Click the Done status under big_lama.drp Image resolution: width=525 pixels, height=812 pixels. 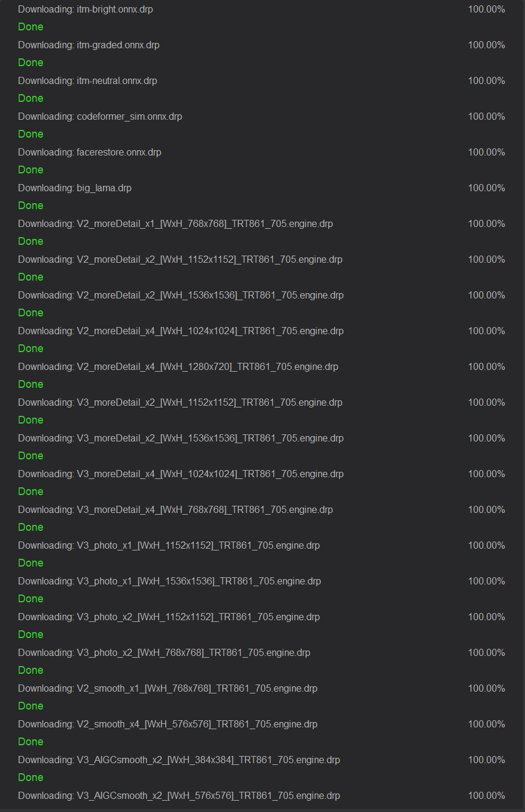pos(30,206)
